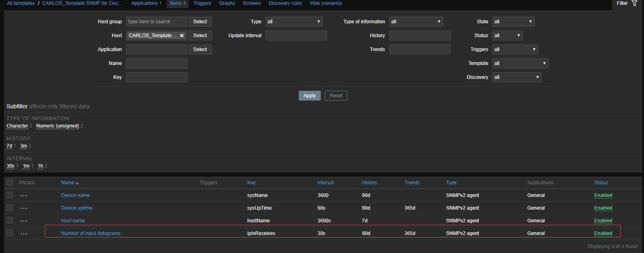Open the Status filter dropdown
Viewport: 644px width, 253px height.
507,36
